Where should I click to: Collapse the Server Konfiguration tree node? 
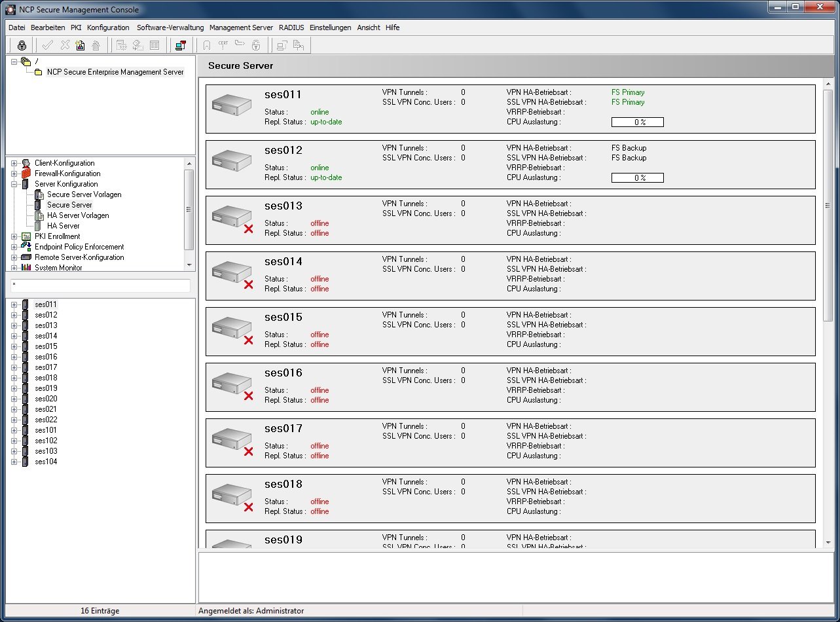(14, 184)
